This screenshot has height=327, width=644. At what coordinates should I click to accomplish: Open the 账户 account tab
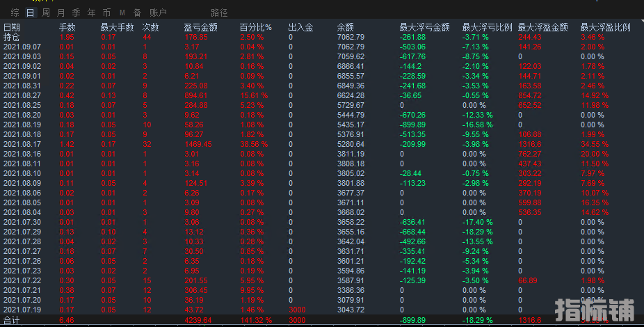click(x=158, y=13)
